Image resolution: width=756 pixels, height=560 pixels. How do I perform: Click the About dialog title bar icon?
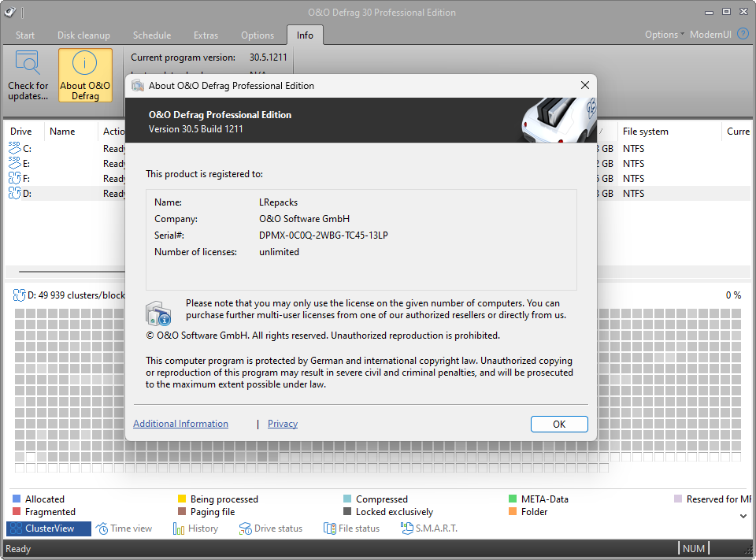(138, 85)
